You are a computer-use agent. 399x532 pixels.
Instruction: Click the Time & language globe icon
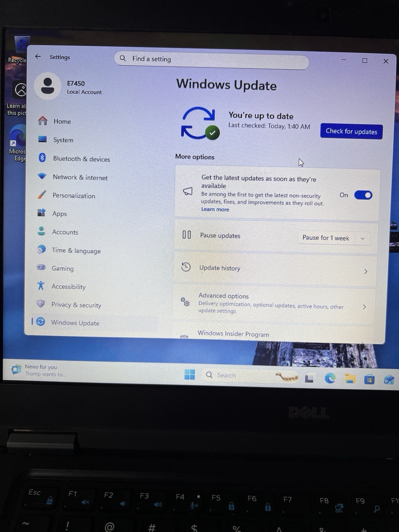point(41,249)
